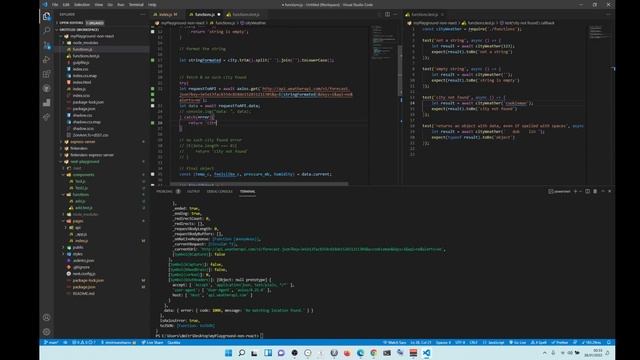Expand the express-server folder
This screenshot has height=360, width=640.
(x=82, y=142)
